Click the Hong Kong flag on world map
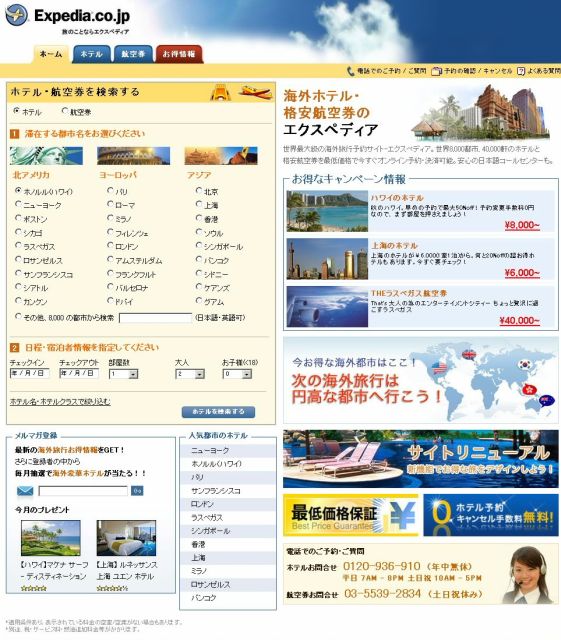This screenshot has height=640, width=561. pos(529,389)
